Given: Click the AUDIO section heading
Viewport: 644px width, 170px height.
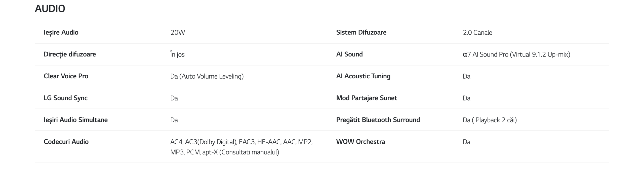Looking at the screenshot, I should (x=50, y=9).
